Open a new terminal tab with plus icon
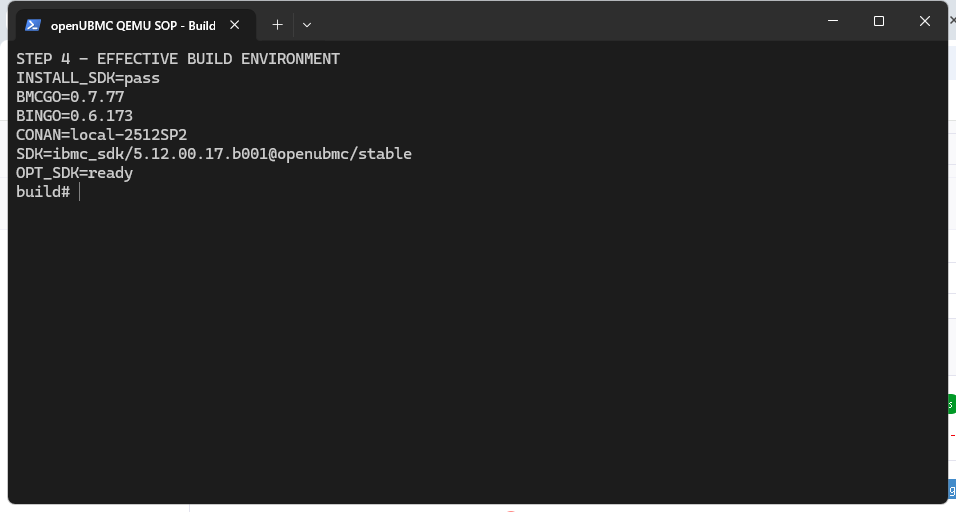The image size is (956, 512). [x=277, y=25]
